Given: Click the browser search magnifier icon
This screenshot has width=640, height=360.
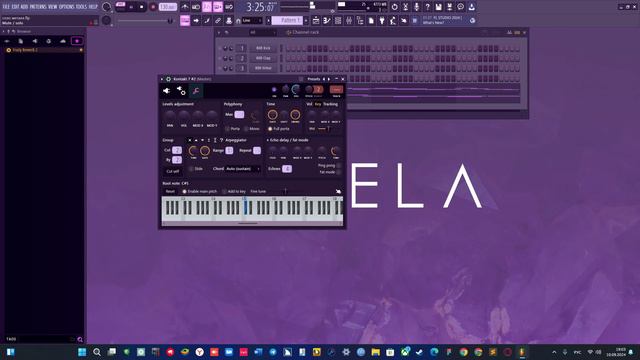Looking at the screenshot, I should (80, 339).
